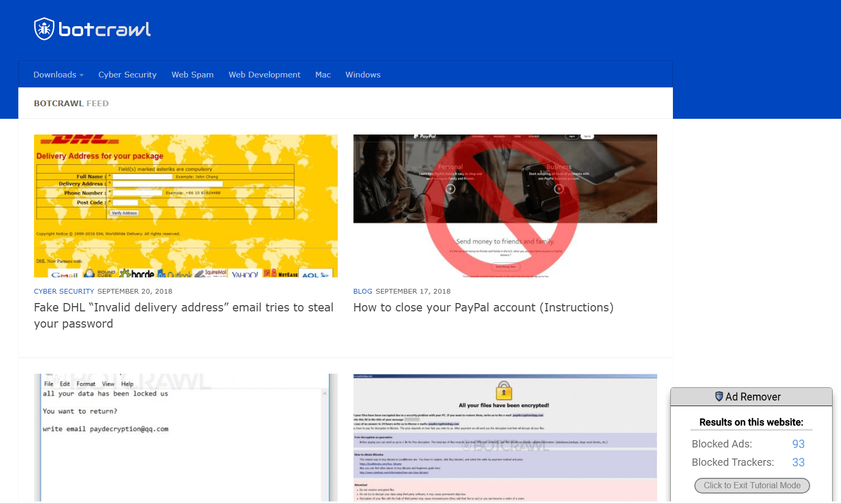
Task: Click the BLOG category label
Action: [363, 291]
